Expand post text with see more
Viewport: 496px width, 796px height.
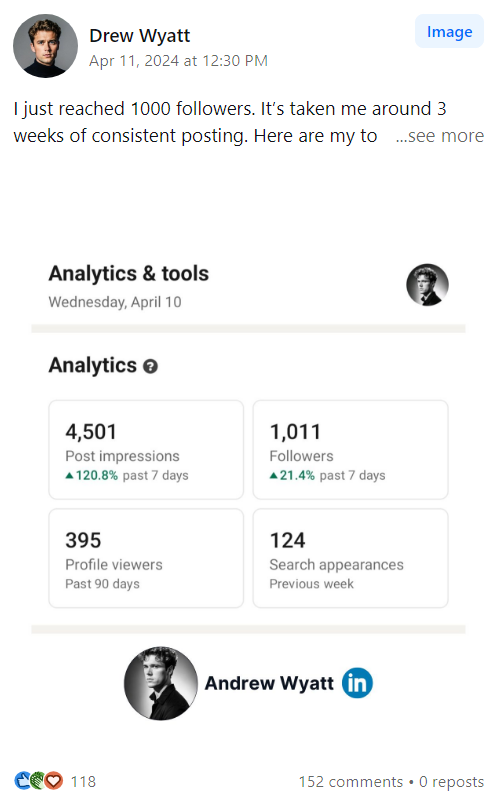pyautogui.click(x=440, y=136)
